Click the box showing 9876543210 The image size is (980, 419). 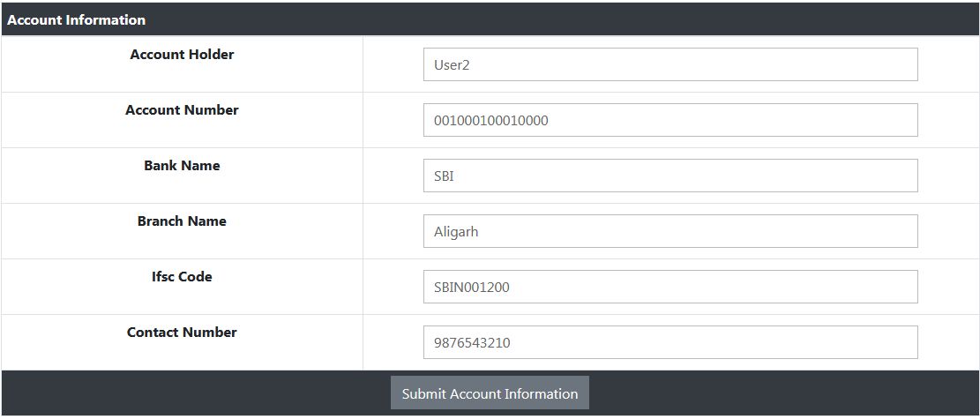(x=670, y=342)
